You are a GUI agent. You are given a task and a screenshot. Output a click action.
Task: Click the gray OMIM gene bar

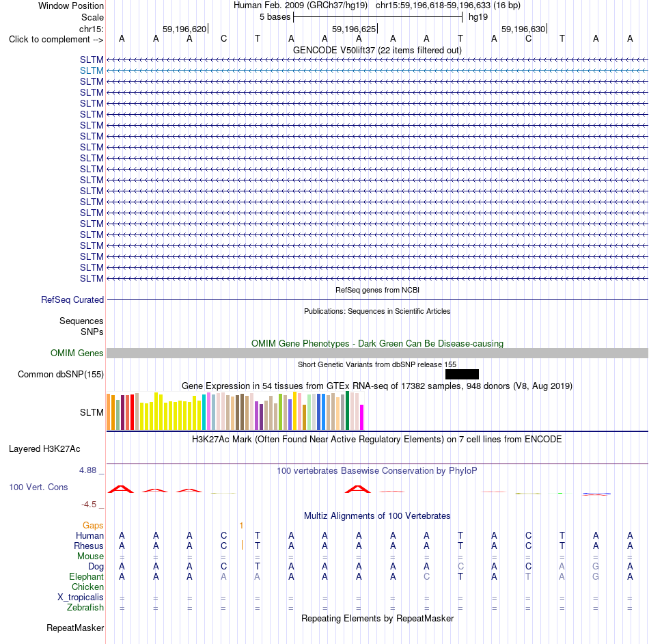pos(377,353)
